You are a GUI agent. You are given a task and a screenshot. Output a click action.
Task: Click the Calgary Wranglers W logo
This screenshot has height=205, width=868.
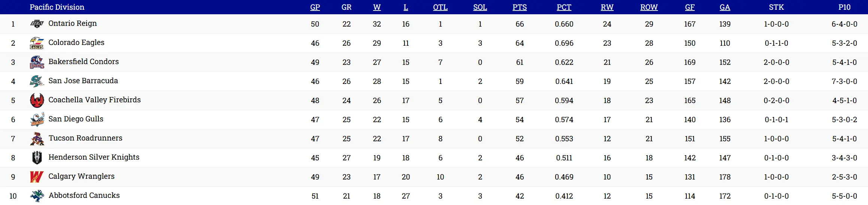point(37,177)
